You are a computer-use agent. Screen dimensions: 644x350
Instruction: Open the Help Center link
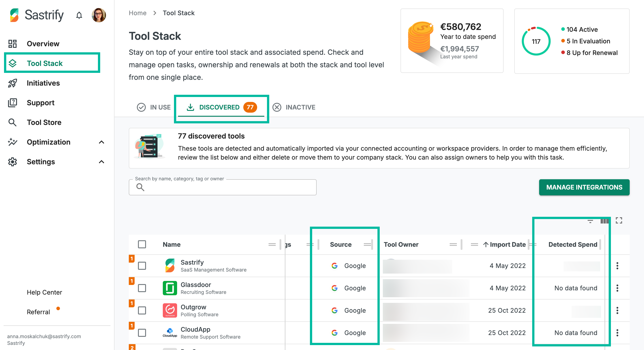tap(44, 292)
